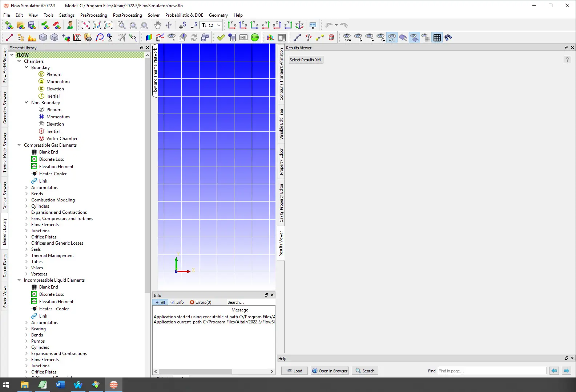The width and height of the screenshot is (576, 392).
Task: Click the rainbow contour results icon
Action: click(x=149, y=37)
